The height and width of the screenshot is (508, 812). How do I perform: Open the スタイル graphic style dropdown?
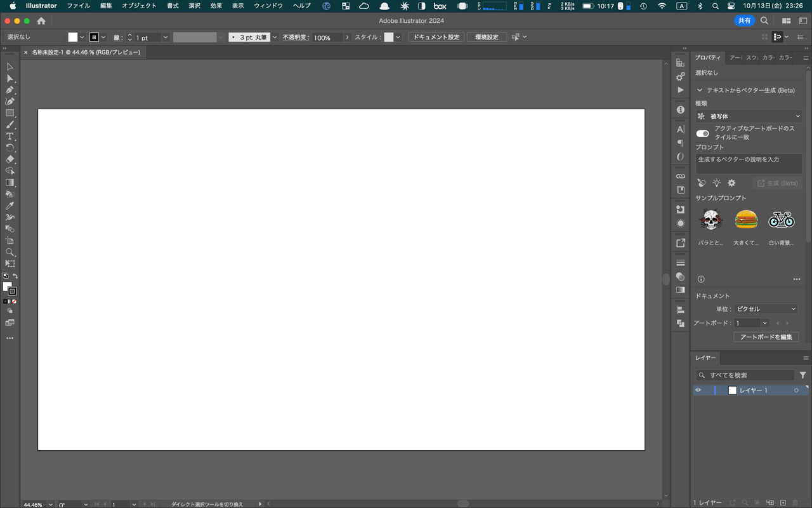click(398, 37)
